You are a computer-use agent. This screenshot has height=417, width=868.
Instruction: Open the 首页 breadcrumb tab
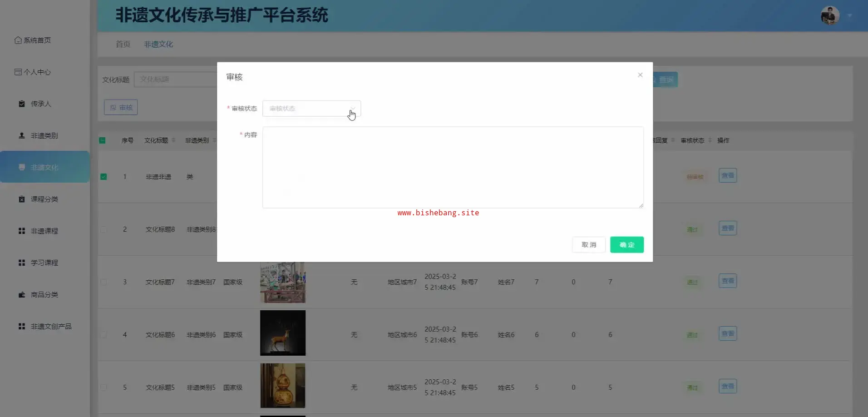point(123,44)
